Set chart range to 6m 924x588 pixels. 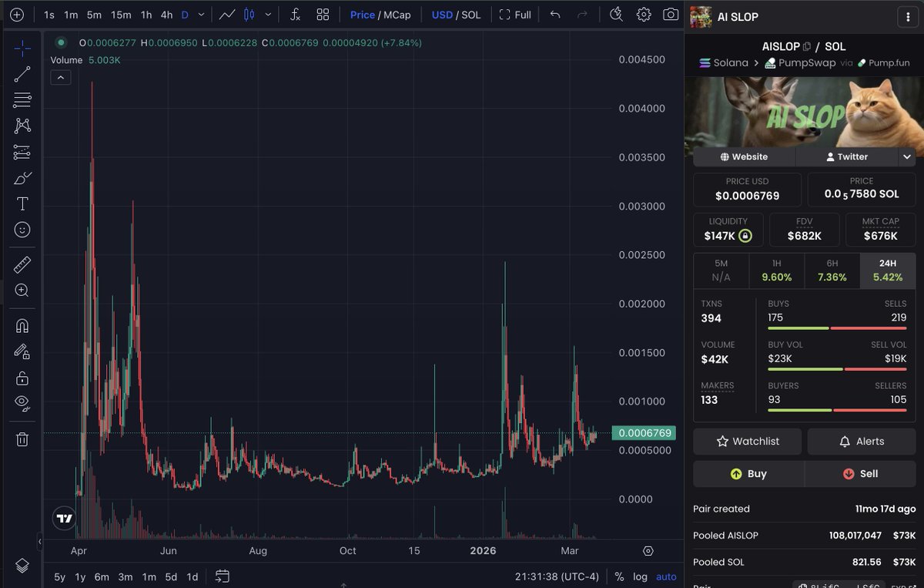(x=102, y=576)
